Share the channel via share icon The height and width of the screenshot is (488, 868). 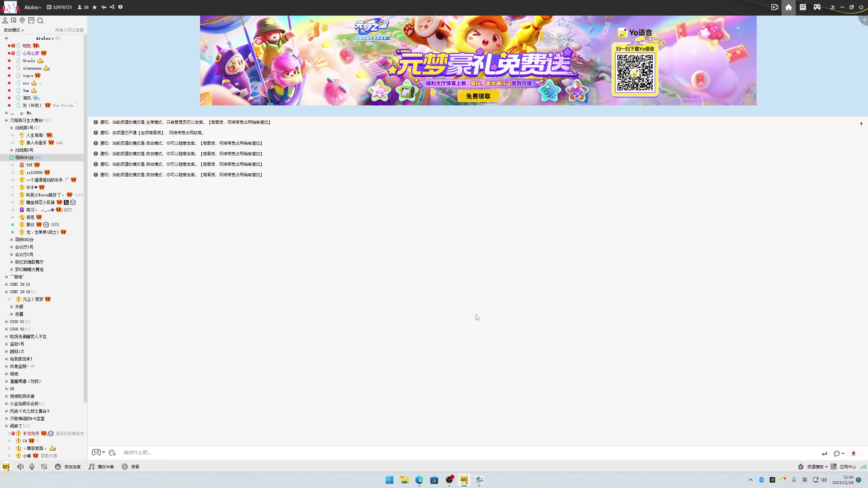click(112, 7)
